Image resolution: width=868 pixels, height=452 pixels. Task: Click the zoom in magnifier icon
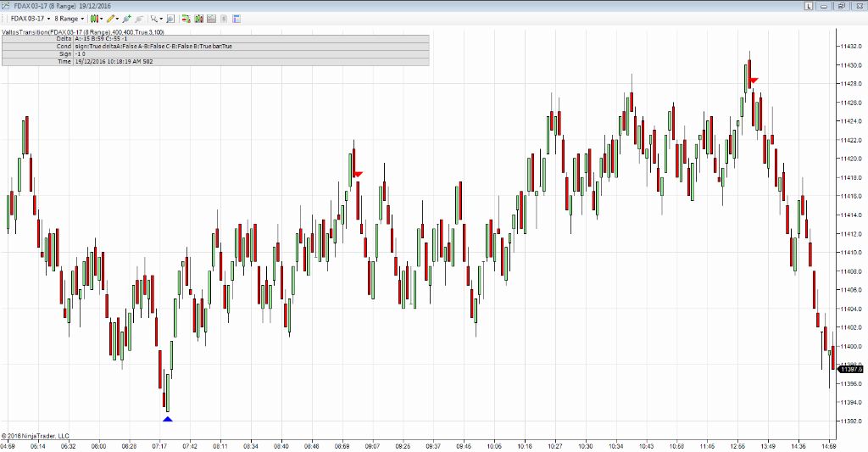155,18
